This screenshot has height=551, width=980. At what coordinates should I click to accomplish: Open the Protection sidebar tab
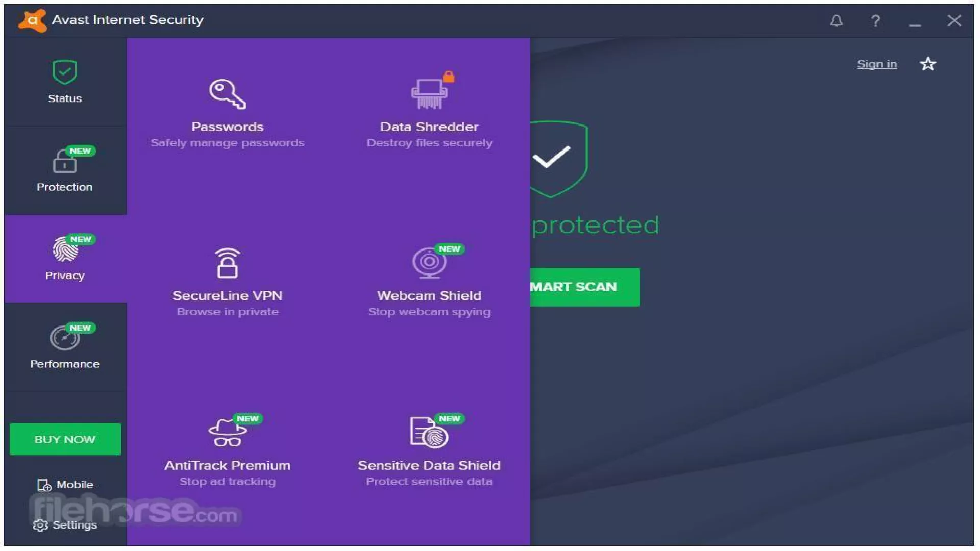tap(65, 170)
